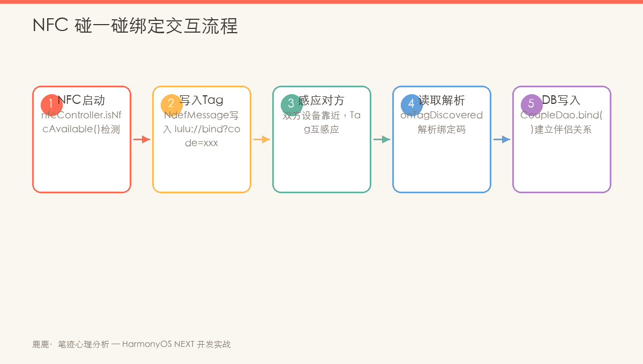Select the 写入Tag card heading
643x364 pixels.
click(x=201, y=100)
